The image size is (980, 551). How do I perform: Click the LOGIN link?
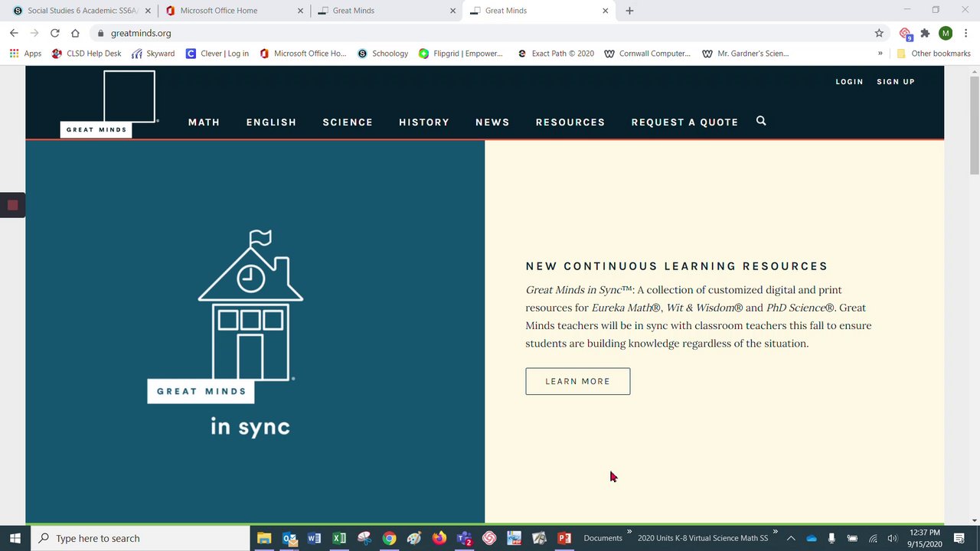(849, 81)
